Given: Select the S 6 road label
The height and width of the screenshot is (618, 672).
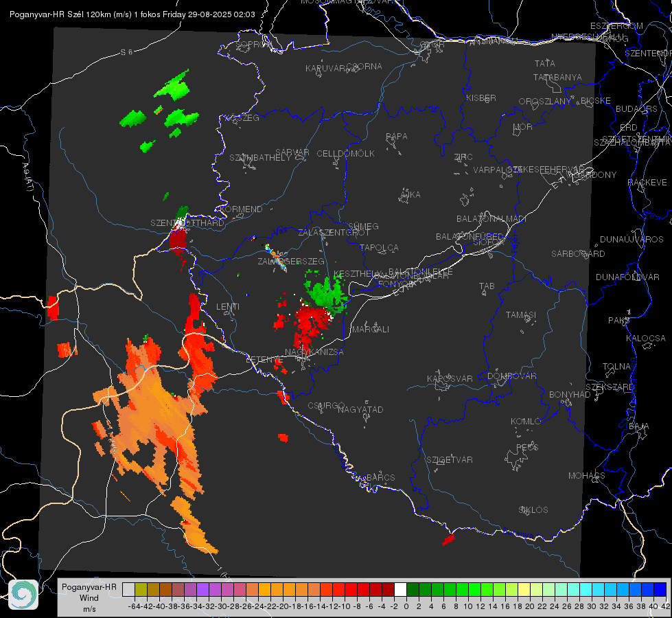Looking at the screenshot, I should click(126, 52).
